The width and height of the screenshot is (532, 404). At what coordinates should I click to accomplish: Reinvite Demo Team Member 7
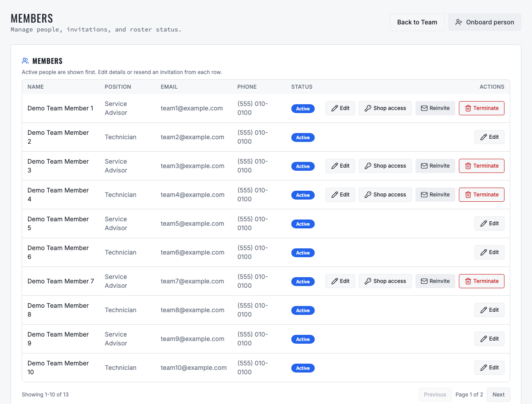tap(435, 281)
